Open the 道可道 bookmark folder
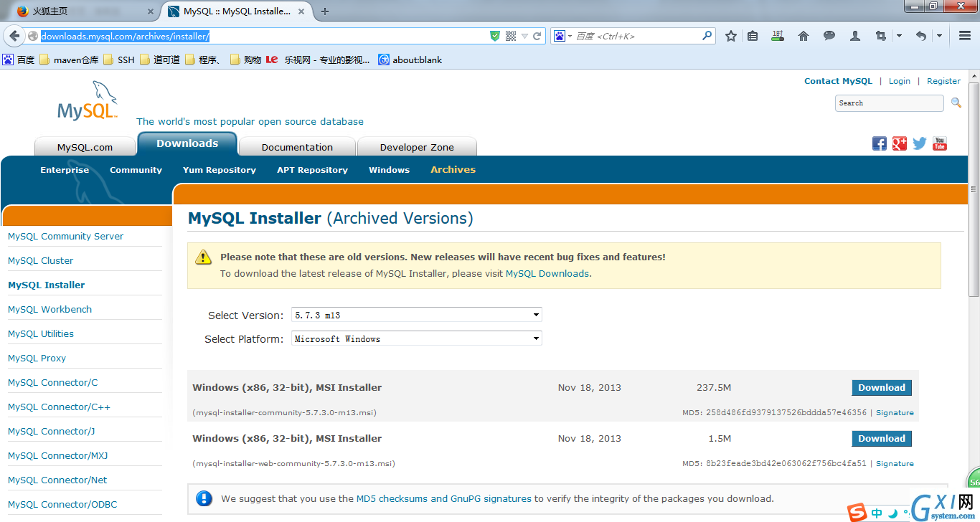This screenshot has width=980, height=522. click(x=160, y=60)
